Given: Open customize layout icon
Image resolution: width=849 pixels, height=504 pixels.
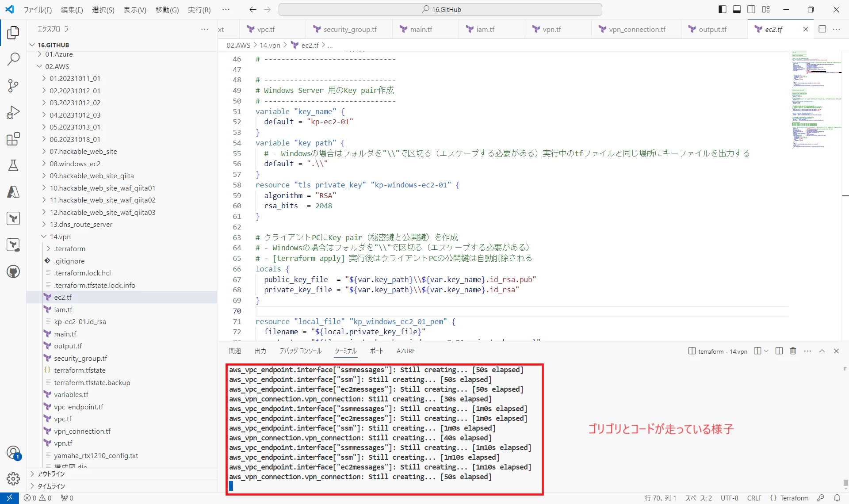Looking at the screenshot, I should pyautogui.click(x=766, y=9).
